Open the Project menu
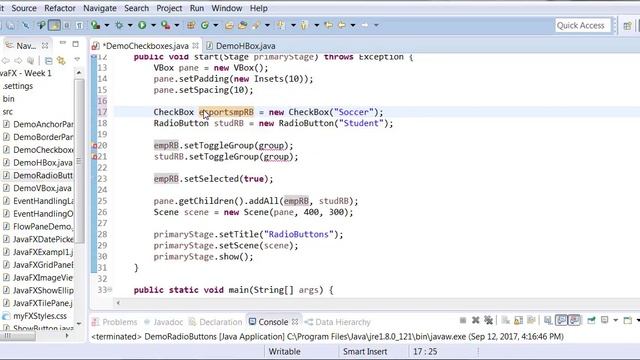This screenshot has height=360, width=640. [x=169, y=8]
